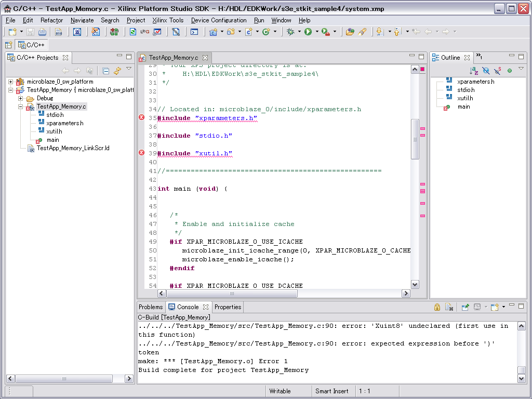Screen dimensions: 532x399
Task: Open the New wizard dropdown arrow
Action: pyautogui.click(x=21, y=32)
